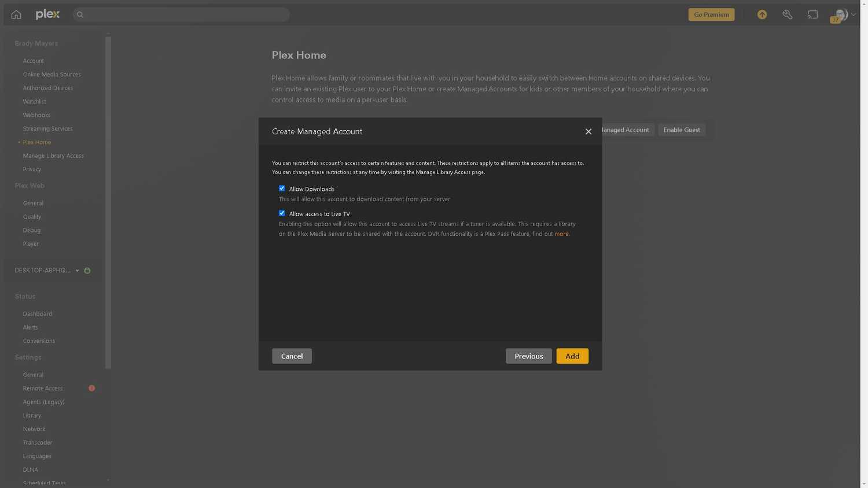This screenshot has height=488, width=868.
Task: Open Remote Access settings
Action: pyautogui.click(x=43, y=388)
